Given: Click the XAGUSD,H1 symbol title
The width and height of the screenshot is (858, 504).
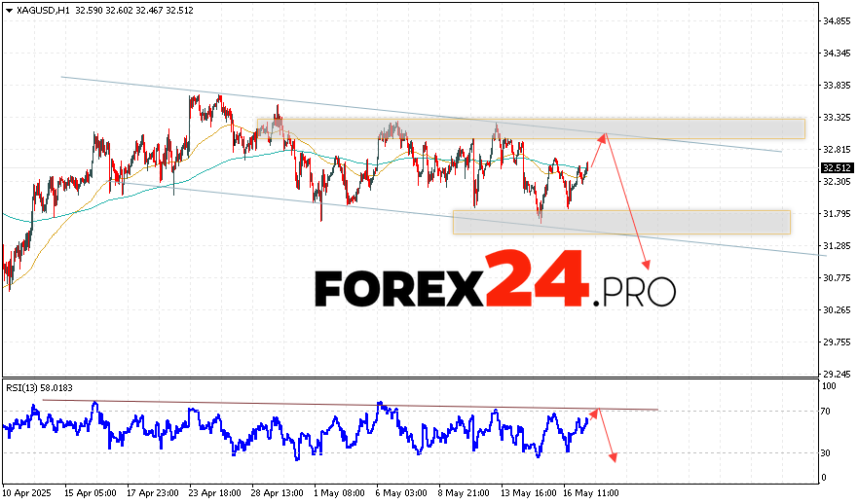Looking at the screenshot, I should 38,10.
